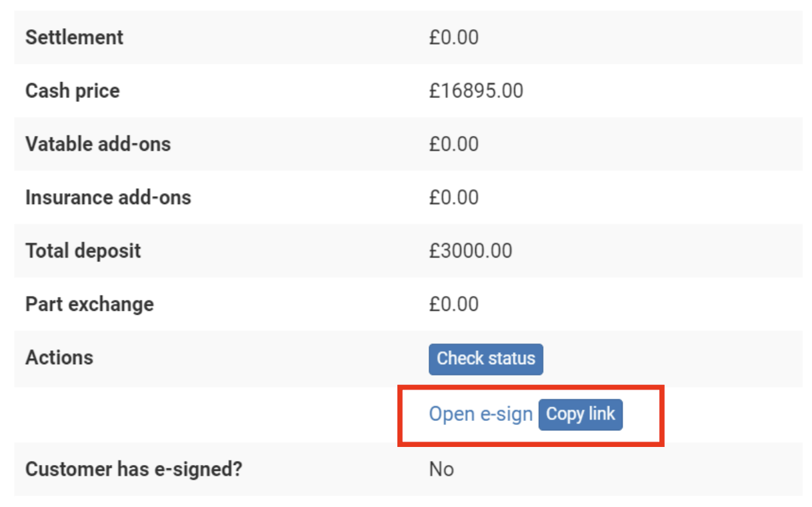Click the Check status button
Image resolution: width=812 pixels, height=507 pixels.
pos(485,359)
